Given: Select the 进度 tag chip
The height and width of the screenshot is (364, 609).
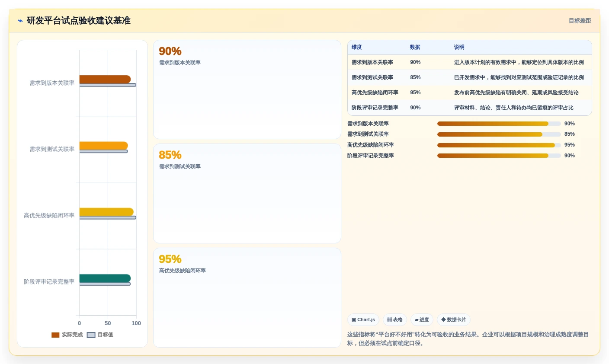Looking at the screenshot, I should tap(422, 320).
